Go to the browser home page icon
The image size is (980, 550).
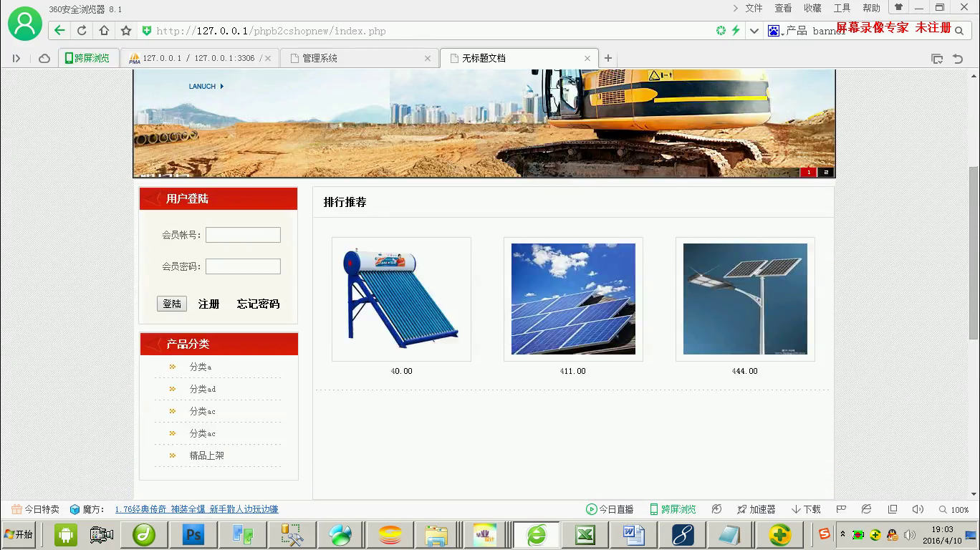click(104, 31)
